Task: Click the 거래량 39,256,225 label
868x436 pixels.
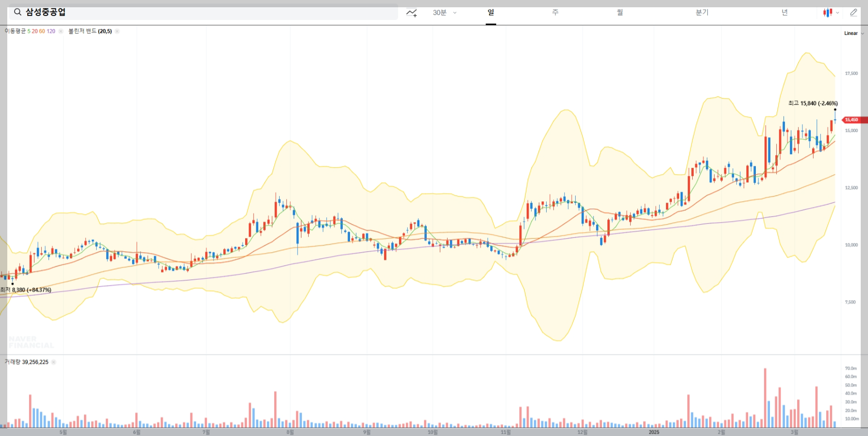Action: click(x=27, y=362)
